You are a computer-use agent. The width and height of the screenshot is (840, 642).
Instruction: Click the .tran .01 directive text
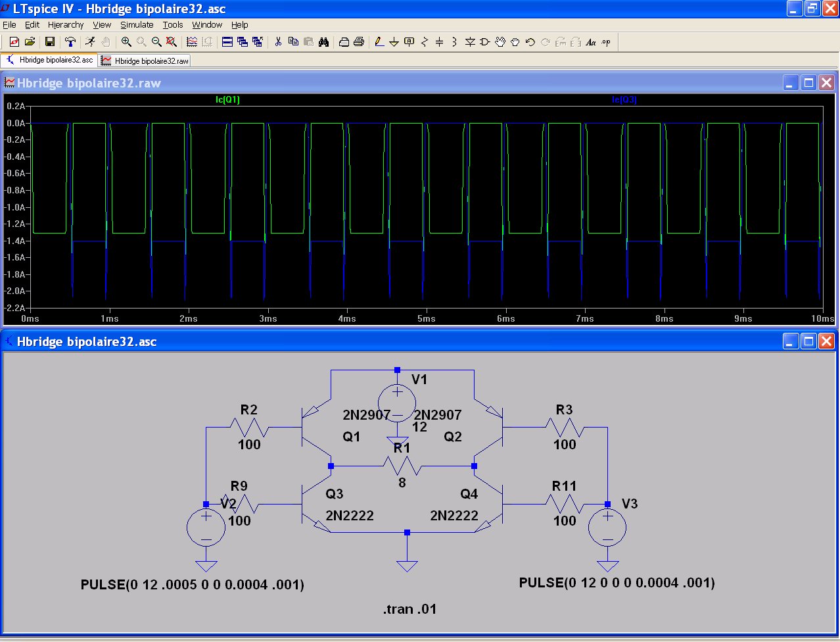tap(409, 609)
